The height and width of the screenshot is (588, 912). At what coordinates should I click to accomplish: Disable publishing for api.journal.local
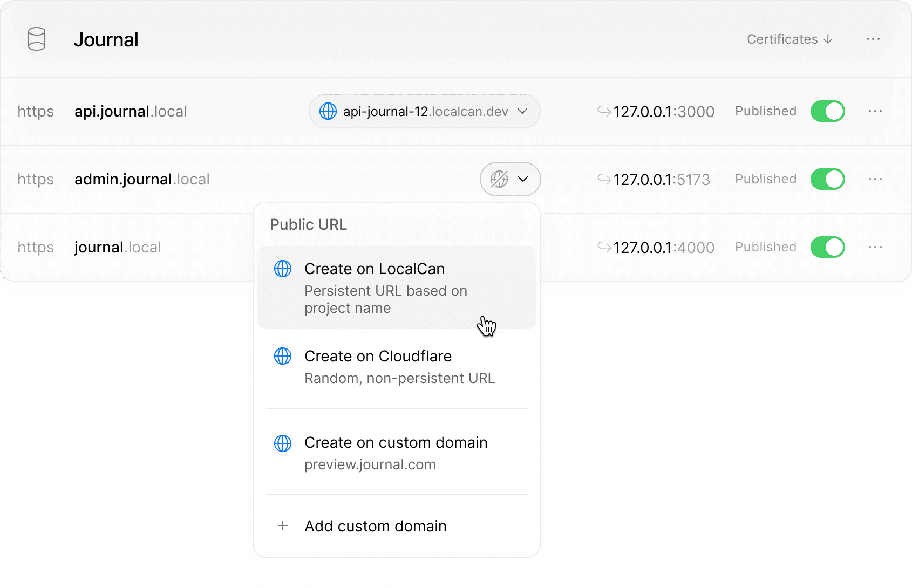(827, 111)
